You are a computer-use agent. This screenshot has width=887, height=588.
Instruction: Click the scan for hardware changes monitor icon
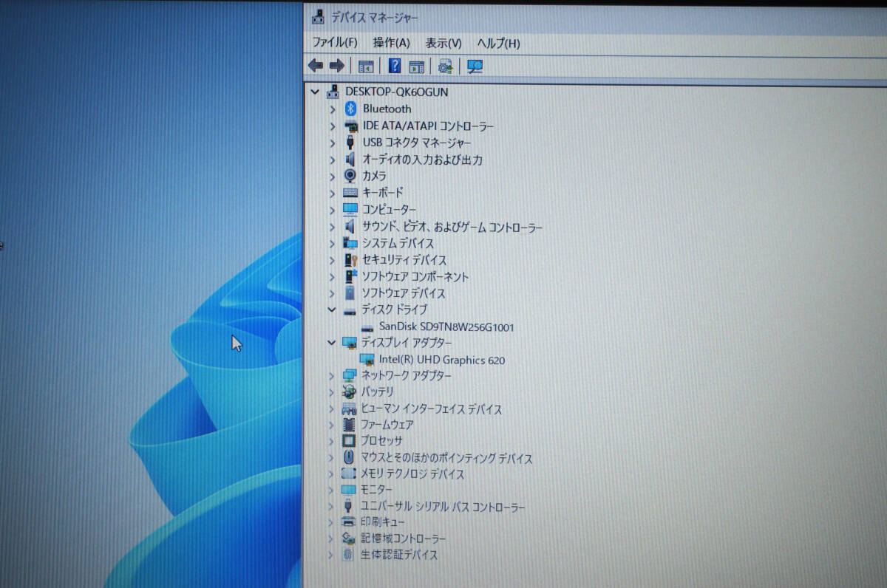[475, 66]
